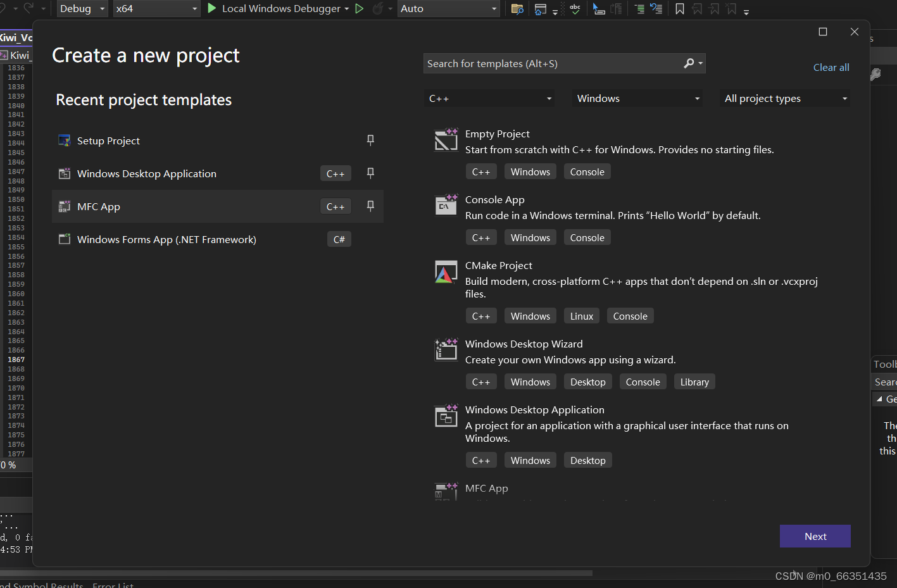
Task: Expand the All project types dropdown
Action: click(784, 98)
